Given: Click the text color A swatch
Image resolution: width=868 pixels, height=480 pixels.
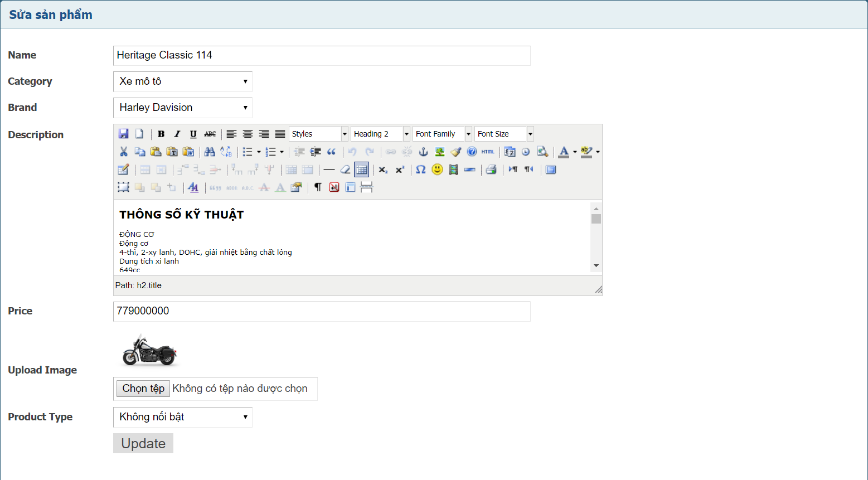Looking at the screenshot, I should pyautogui.click(x=564, y=152).
